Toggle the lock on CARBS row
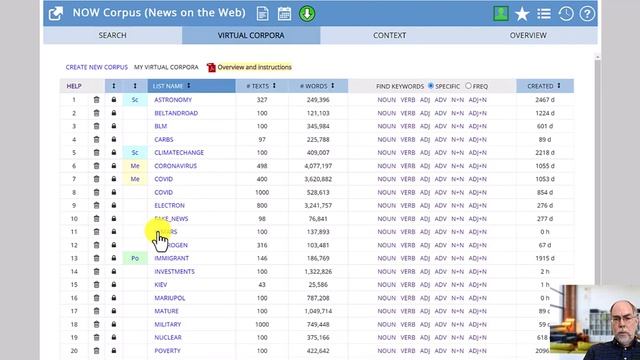The height and width of the screenshot is (360, 640). coord(114,139)
